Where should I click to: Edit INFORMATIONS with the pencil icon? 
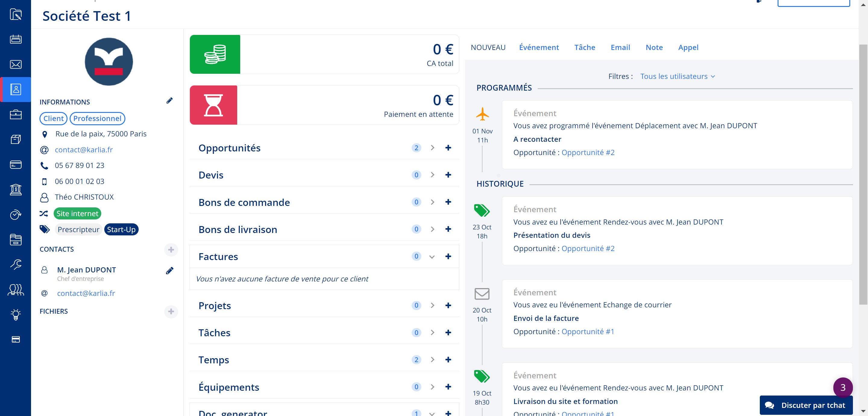pyautogui.click(x=169, y=101)
